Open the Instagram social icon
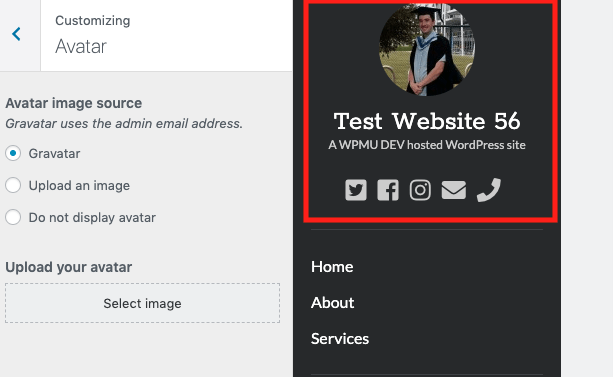This screenshot has height=377, width=613. click(420, 190)
